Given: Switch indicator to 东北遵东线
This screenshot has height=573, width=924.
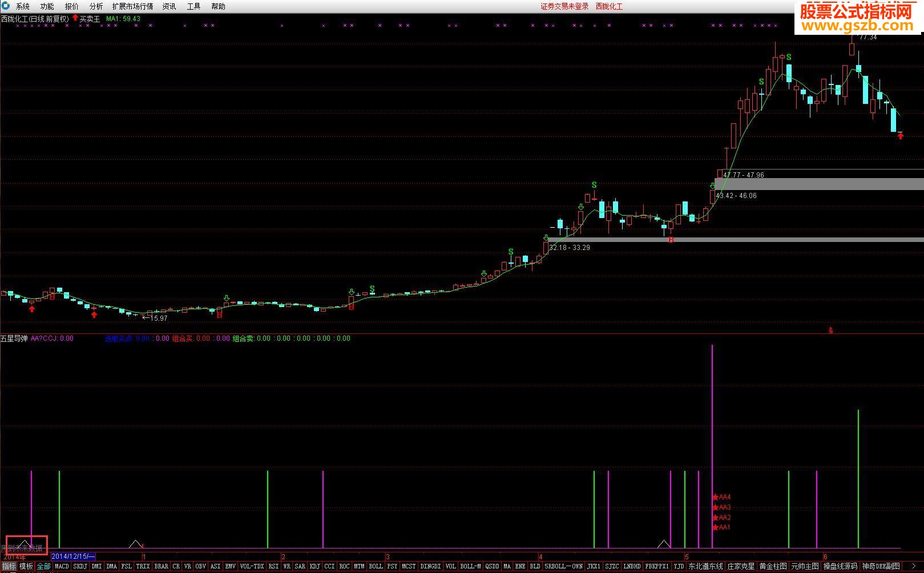Looking at the screenshot, I should coord(705,566).
